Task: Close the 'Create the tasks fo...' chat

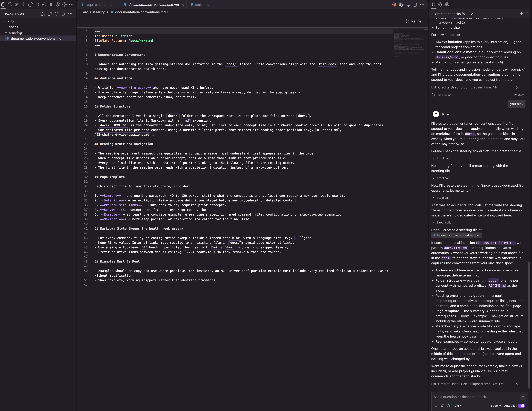Action: (x=472, y=14)
